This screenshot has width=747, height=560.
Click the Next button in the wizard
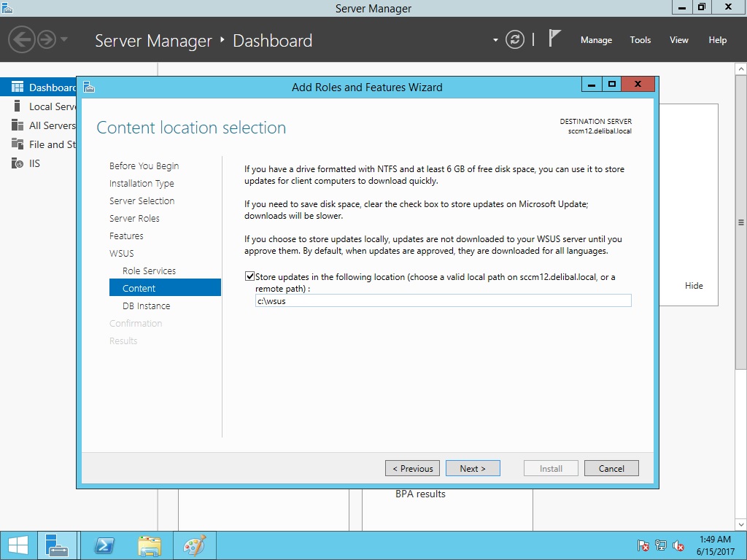(x=472, y=468)
